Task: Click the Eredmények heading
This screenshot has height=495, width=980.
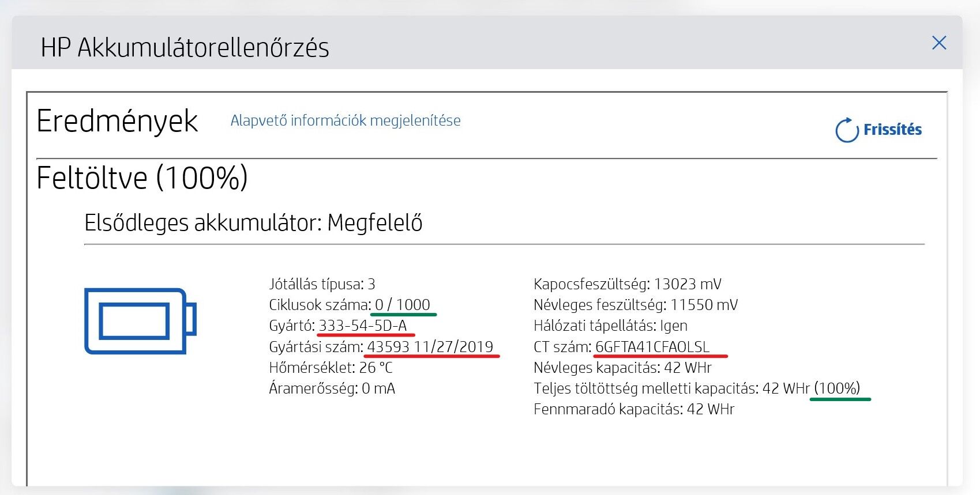Action: click(117, 121)
